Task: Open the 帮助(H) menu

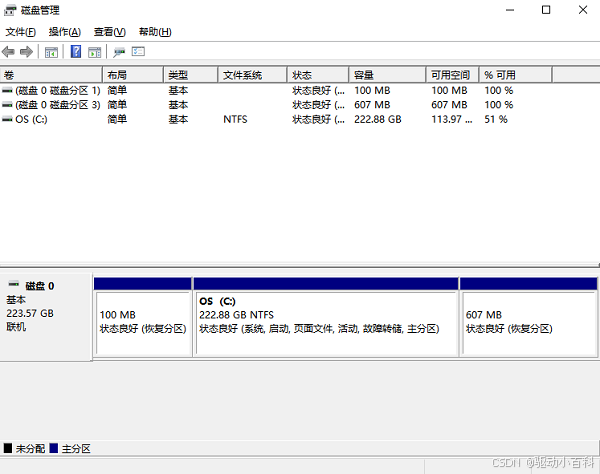Action: 155,32
